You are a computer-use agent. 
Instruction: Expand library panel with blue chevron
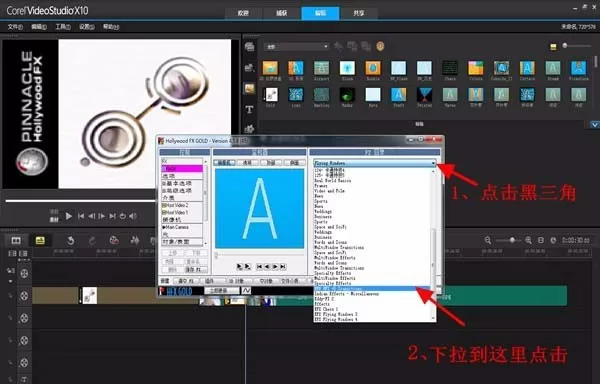594,125
